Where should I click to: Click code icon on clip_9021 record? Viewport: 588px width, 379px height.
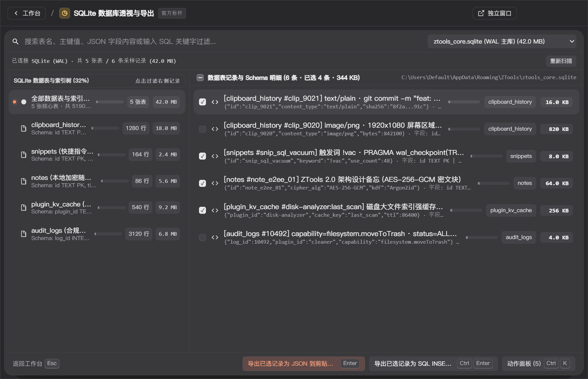tap(215, 102)
